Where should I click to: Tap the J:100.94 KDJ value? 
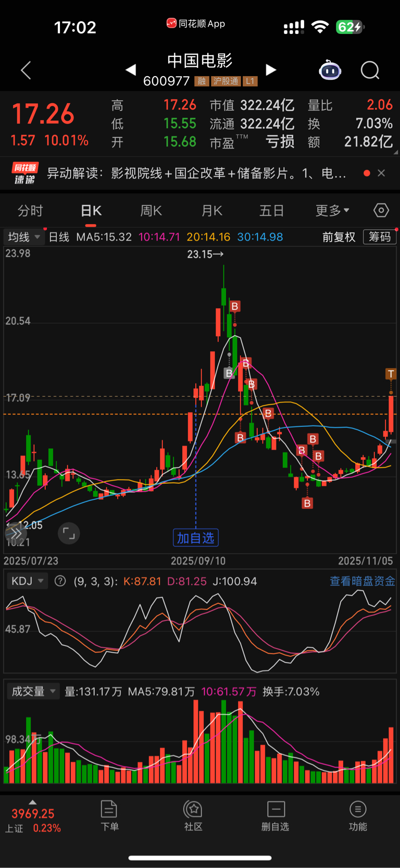point(235,581)
